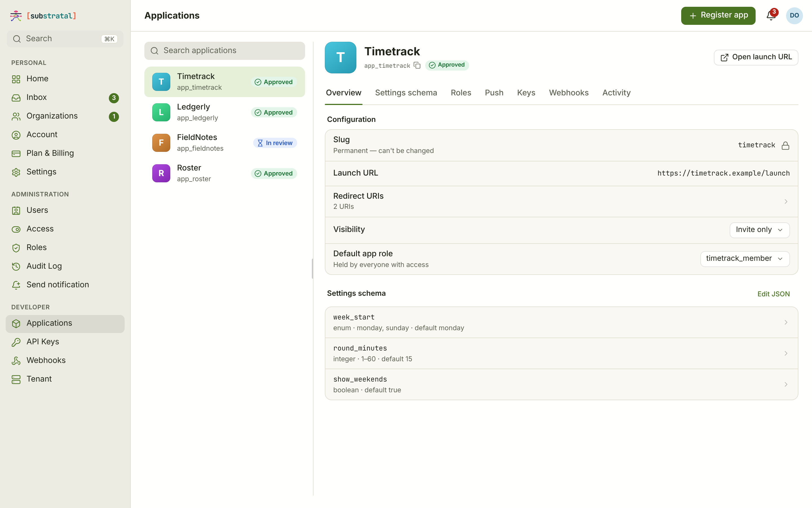Open API Keys developer page
The height and width of the screenshot is (508, 812).
click(65, 342)
